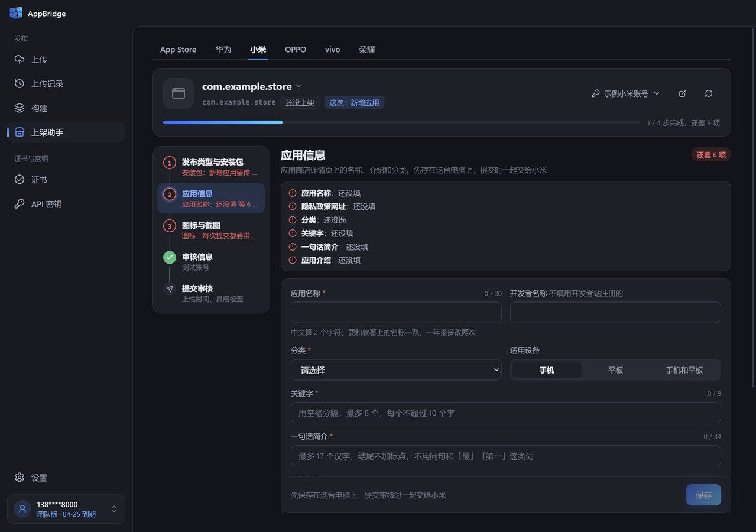Switch to 华为 tab
This screenshot has height=532, width=756.
coord(223,50)
